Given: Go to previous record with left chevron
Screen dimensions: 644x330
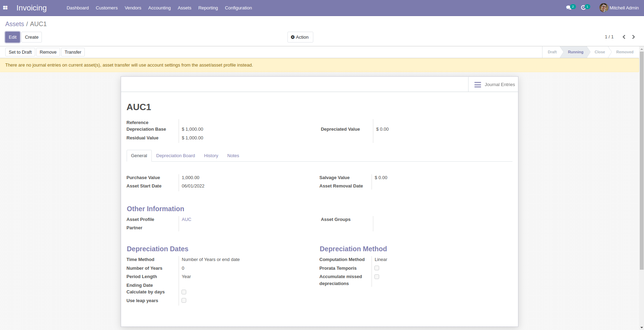Looking at the screenshot, I should [624, 37].
